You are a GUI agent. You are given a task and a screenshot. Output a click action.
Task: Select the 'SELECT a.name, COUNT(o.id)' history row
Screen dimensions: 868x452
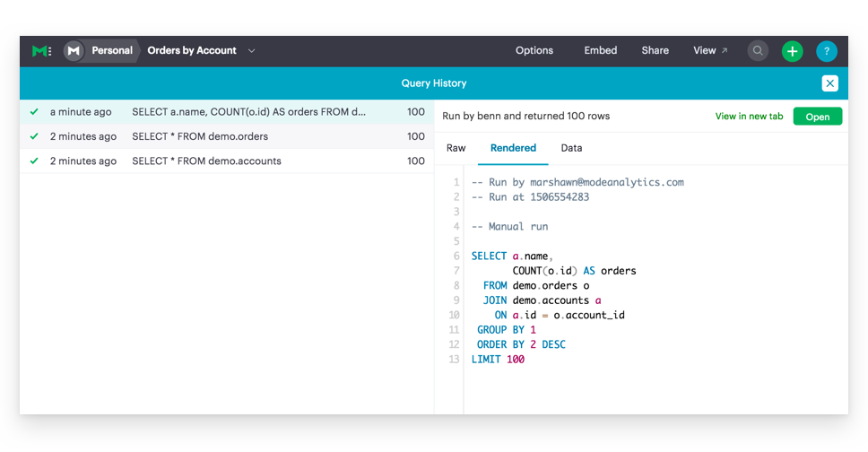pos(227,112)
